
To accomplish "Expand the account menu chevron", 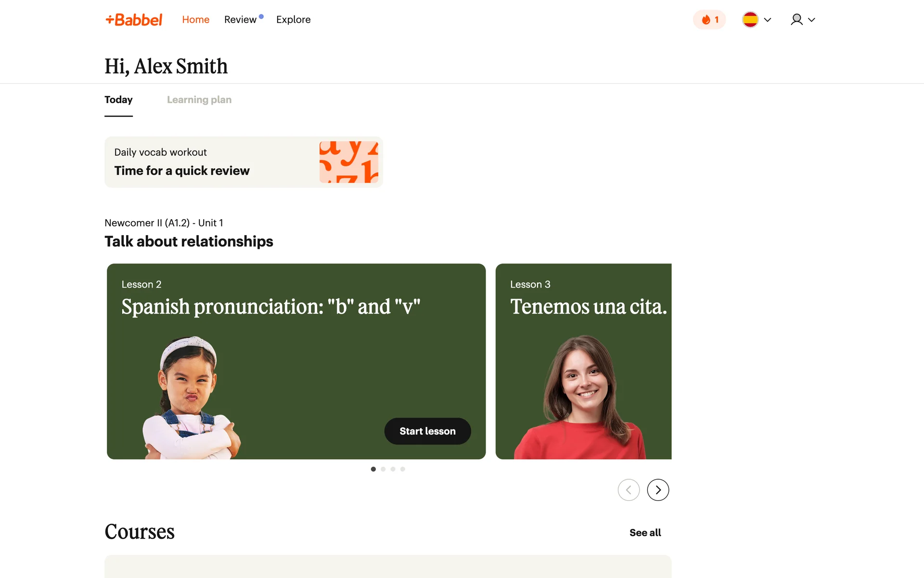I will click(811, 20).
